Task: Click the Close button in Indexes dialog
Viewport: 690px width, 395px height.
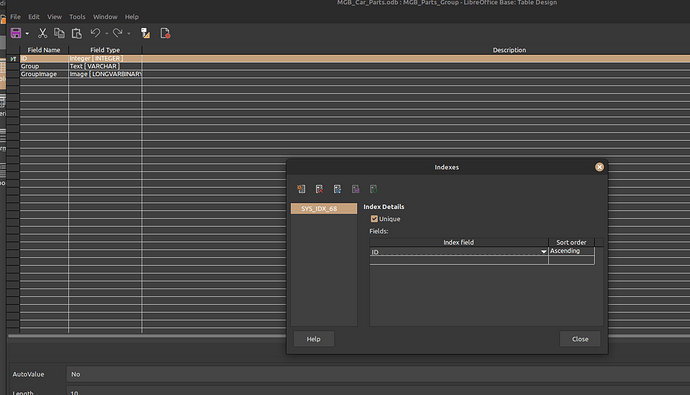Action: [x=580, y=339]
